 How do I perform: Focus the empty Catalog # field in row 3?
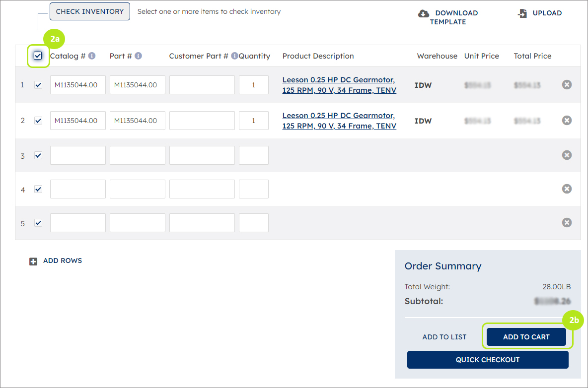click(x=78, y=155)
